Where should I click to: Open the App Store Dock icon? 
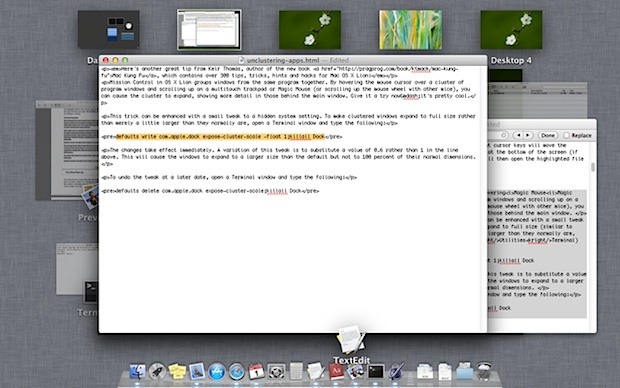pyautogui.click(x=217, y=371)
